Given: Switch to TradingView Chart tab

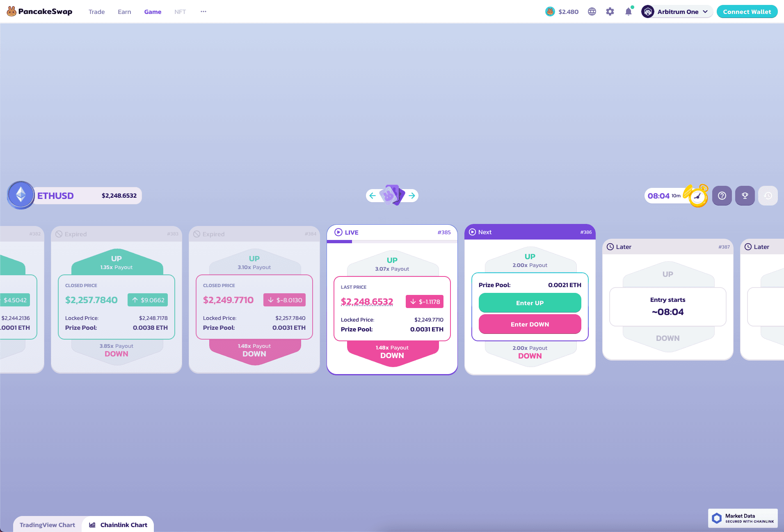Looking at the screenshot, I should (x=47, y=525).
